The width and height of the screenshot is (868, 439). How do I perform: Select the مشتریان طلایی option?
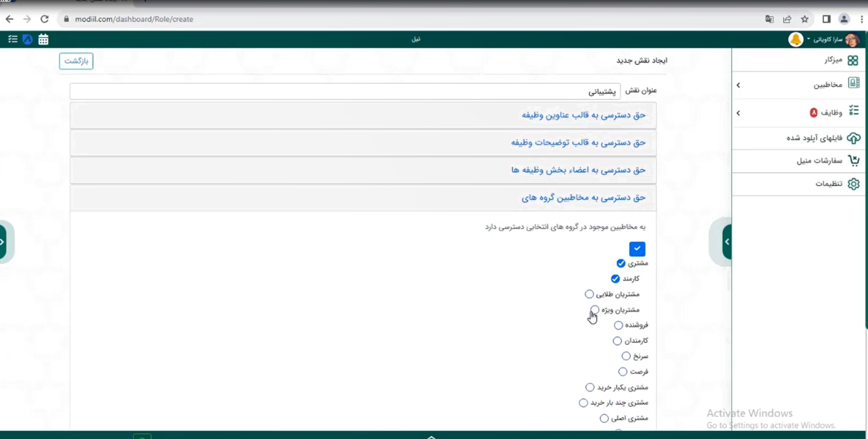coord(589,294)
